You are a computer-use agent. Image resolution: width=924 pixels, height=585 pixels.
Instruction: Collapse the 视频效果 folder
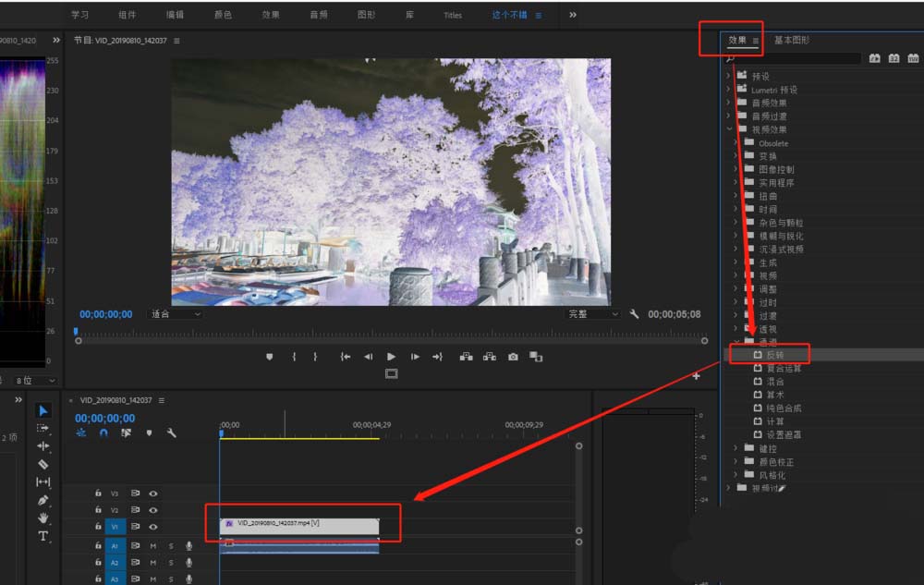click(x=729, y=128)
